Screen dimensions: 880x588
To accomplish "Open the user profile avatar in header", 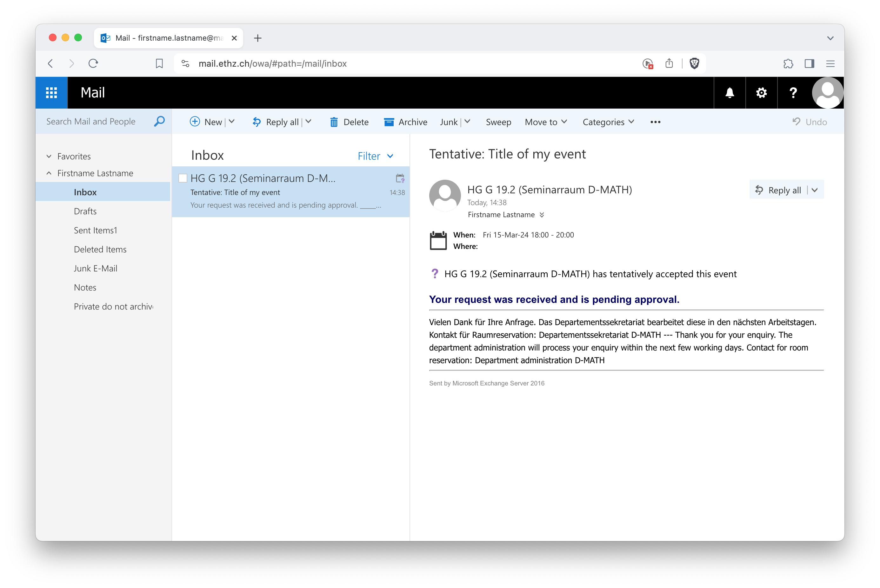I will (x=828, y=93).
